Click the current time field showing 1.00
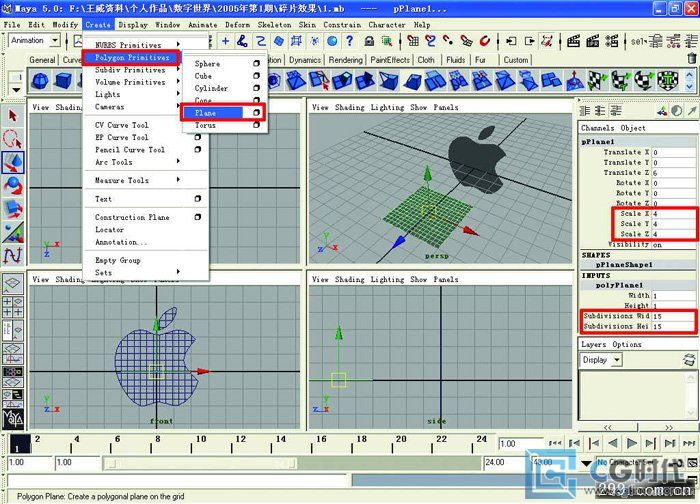This screenshot has height=504, width=700. coord(520,444)
